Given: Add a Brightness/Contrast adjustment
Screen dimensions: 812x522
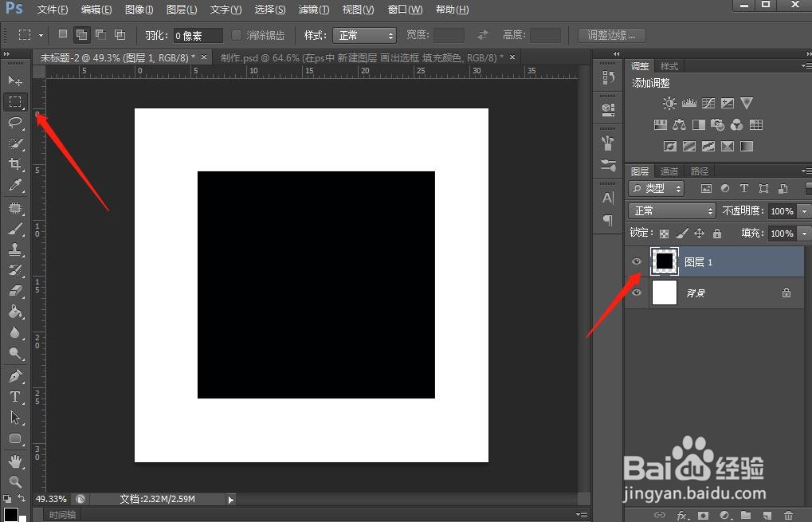Looking at the screenshot, I should [x=669, y=103].
